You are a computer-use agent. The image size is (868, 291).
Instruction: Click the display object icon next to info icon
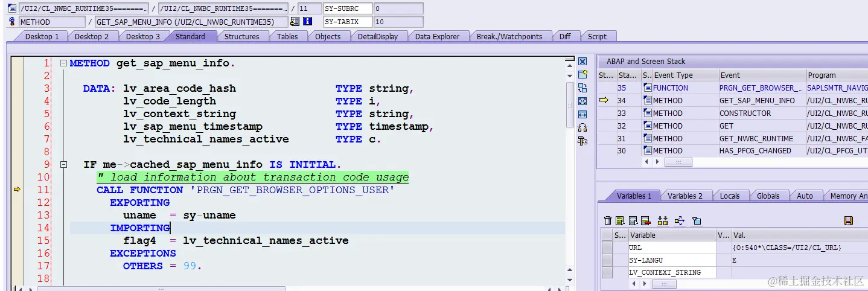click(295, 22)
